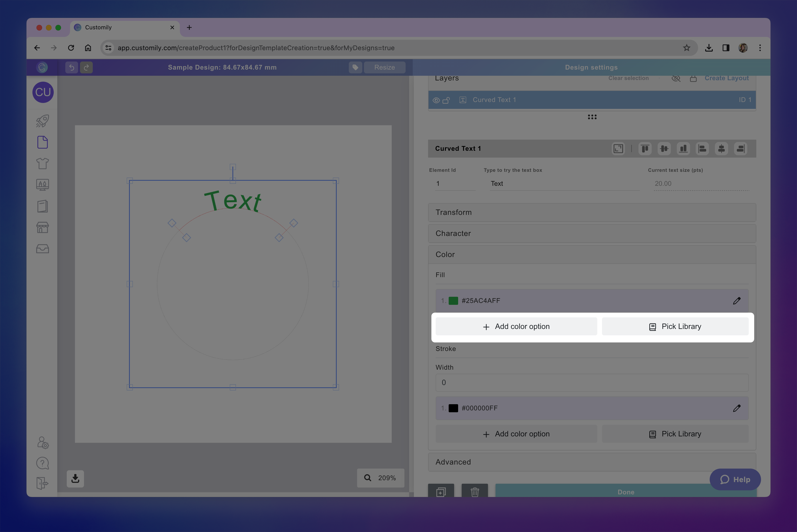Pick Library under Stroke

click(x=675, y=434)
